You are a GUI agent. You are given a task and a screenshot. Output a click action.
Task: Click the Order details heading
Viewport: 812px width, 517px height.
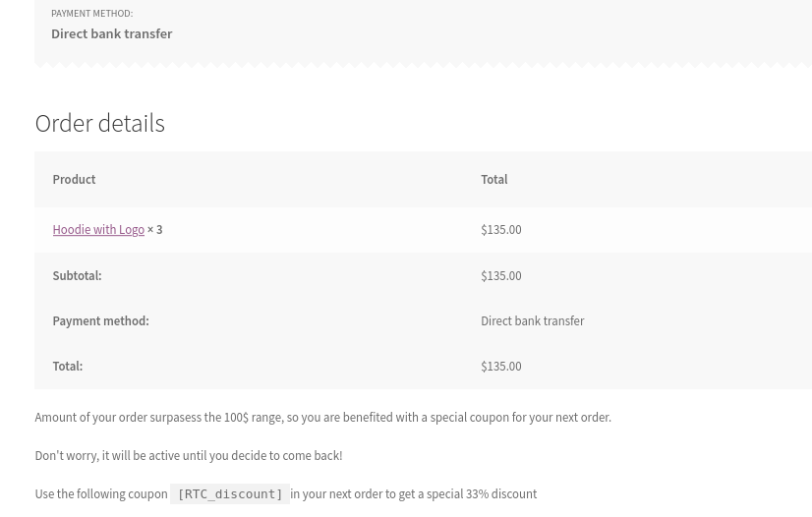point(99,123)
